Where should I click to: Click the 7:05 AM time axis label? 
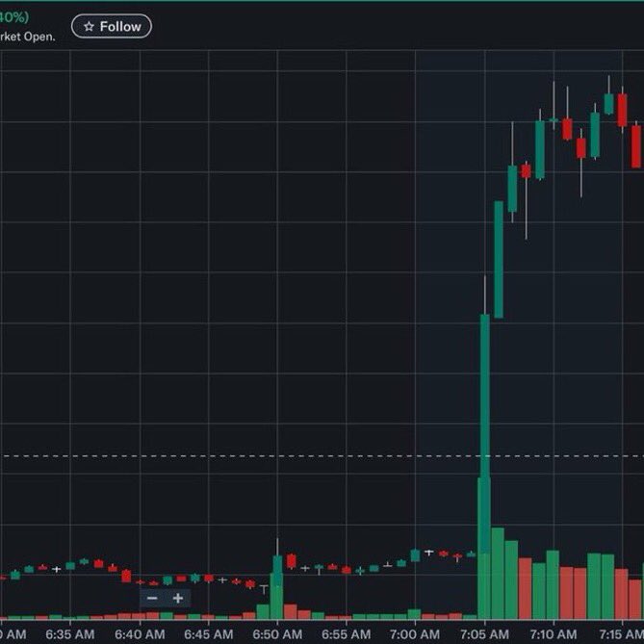coord(484,634)
